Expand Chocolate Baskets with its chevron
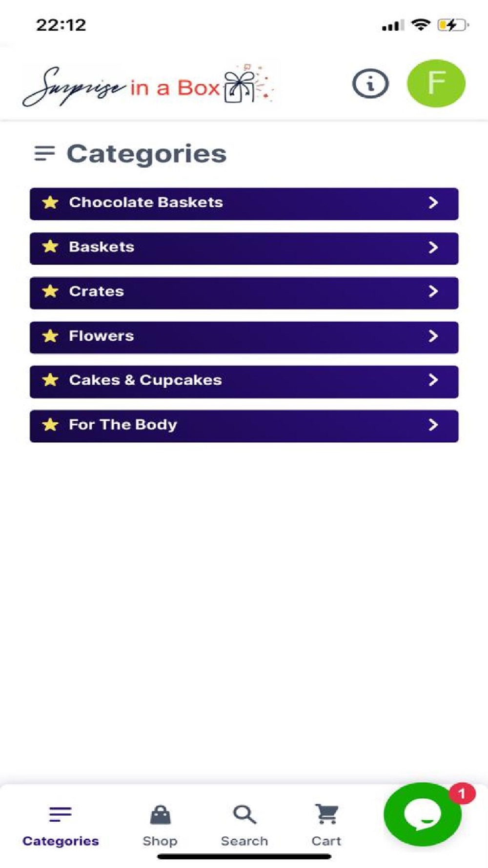 [x=433, y=203]
